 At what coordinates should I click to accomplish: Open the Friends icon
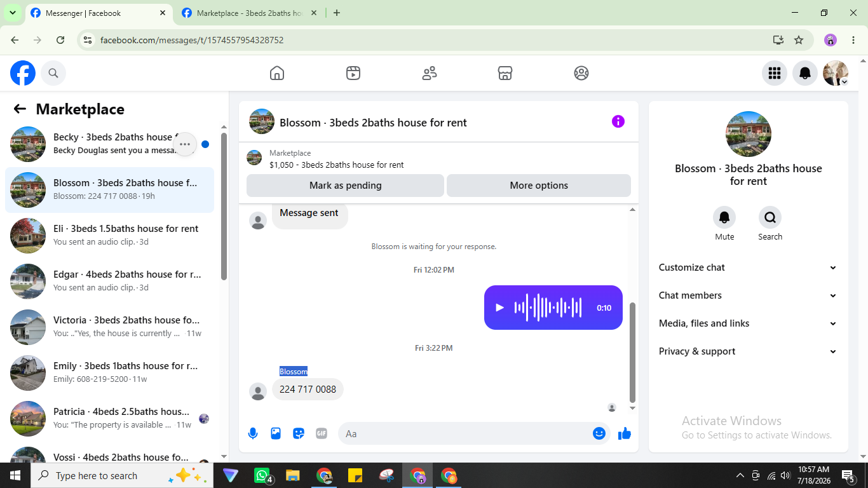tap(430, 73)
